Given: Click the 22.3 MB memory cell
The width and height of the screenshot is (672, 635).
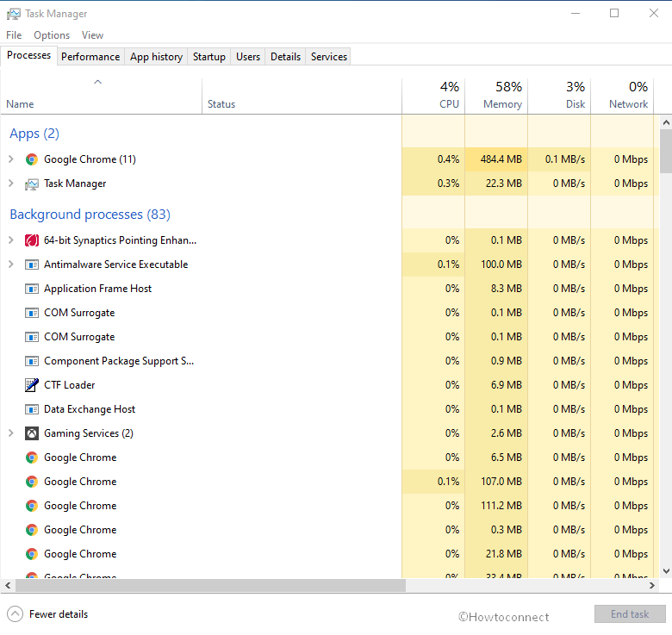Looking at the screenshot, I should point(496,184).
